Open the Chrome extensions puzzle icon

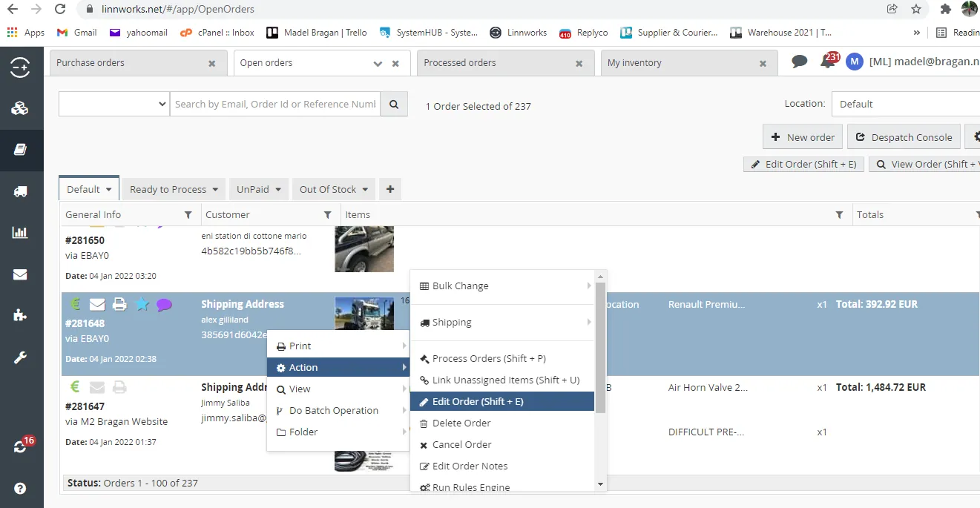click(945, 10)
